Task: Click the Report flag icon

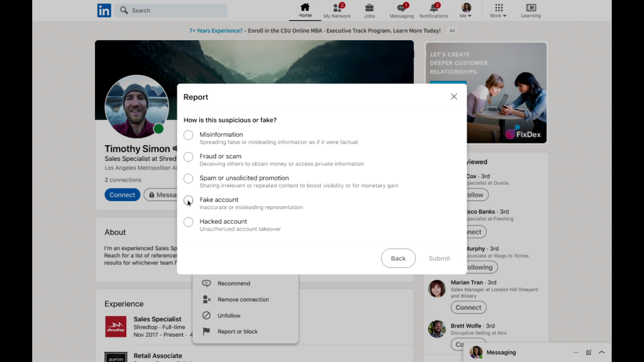Action: click(x=206, y=331)
